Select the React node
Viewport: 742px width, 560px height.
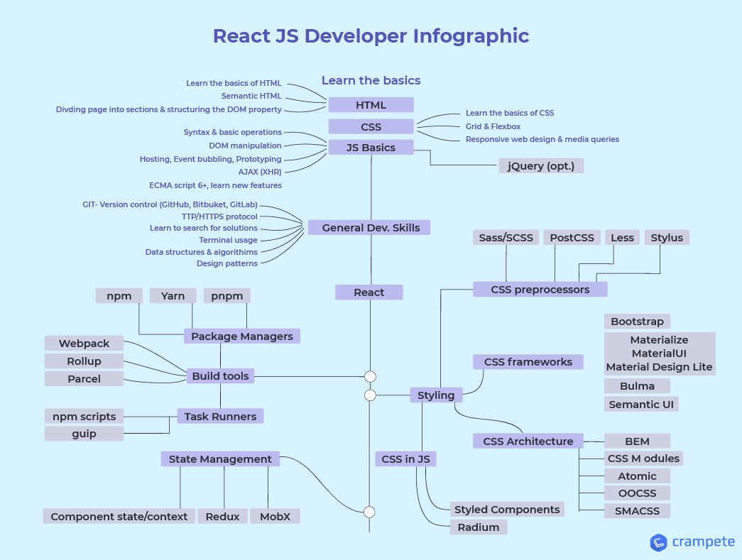(x=369, y=292)
